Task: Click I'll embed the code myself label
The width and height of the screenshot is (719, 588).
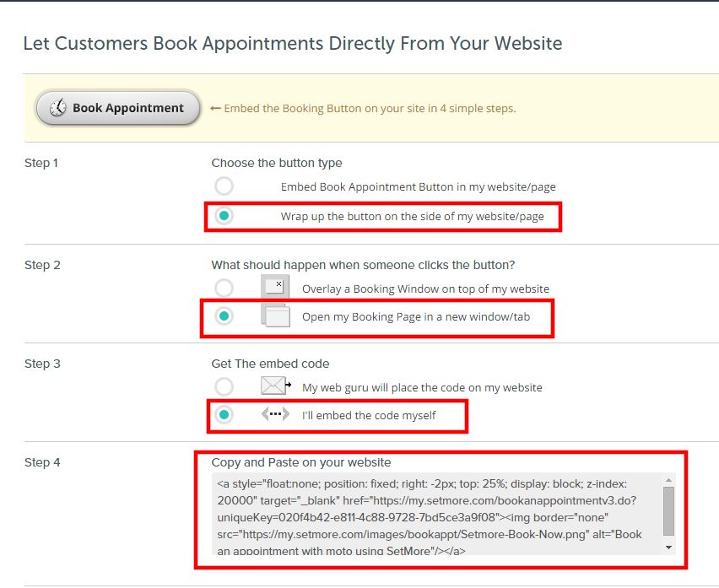Action: (369, 415)
